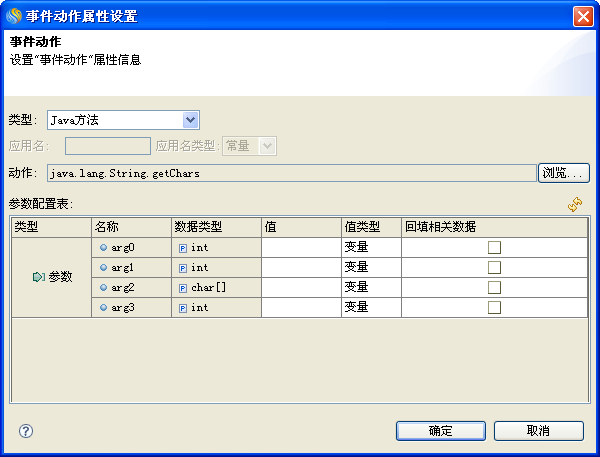The height and width of the screenshot is (457, 600).
Task: Click the refresh icon above parameter table
Action: click(575, 204)
